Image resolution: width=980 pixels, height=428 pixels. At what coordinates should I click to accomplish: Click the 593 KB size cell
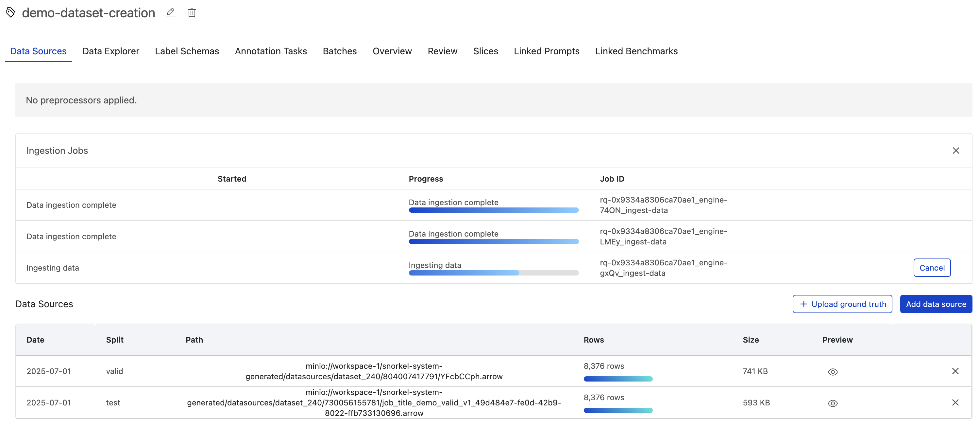[756, 402]
